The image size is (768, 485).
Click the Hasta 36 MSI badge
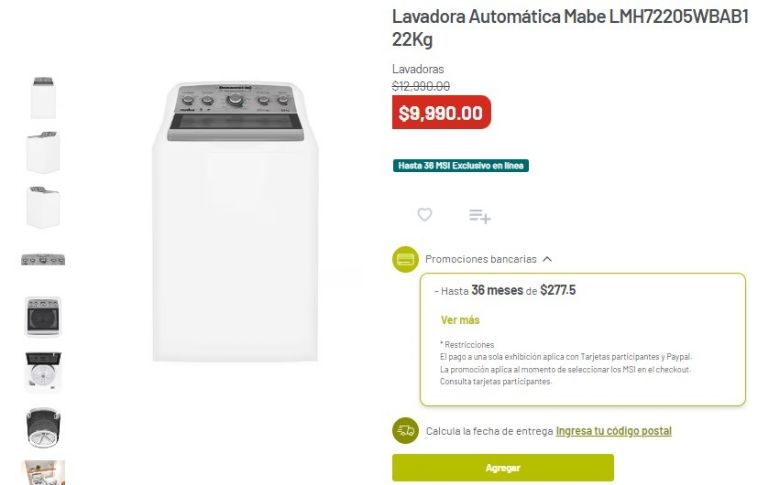pos(460,166)
